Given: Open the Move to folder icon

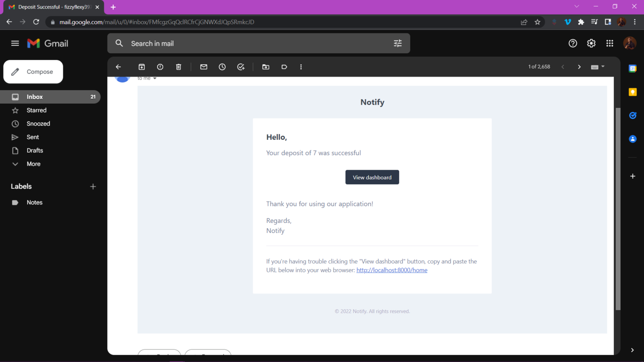Looking at the screenshot, I should 266,67.
